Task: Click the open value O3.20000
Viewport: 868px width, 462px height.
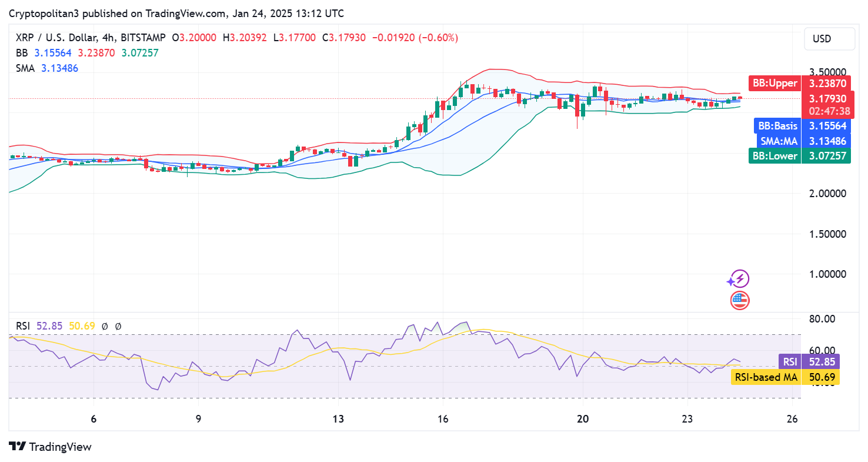Action: pyautogui.click(x=195, y=38)
